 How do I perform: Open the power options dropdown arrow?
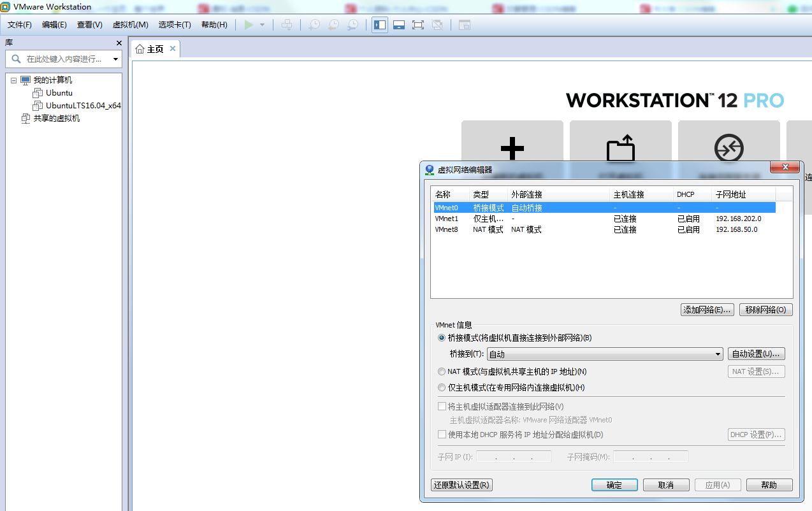262,25
